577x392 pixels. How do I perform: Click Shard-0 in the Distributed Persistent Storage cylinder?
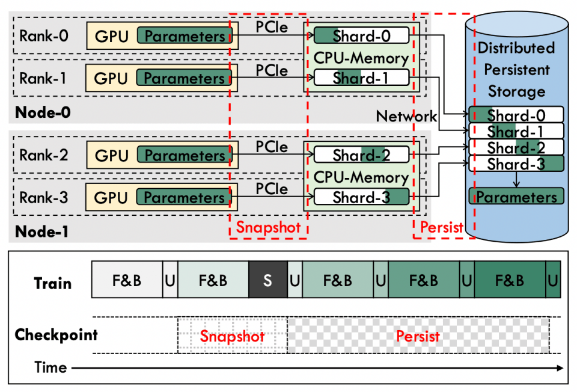[516, 115]
